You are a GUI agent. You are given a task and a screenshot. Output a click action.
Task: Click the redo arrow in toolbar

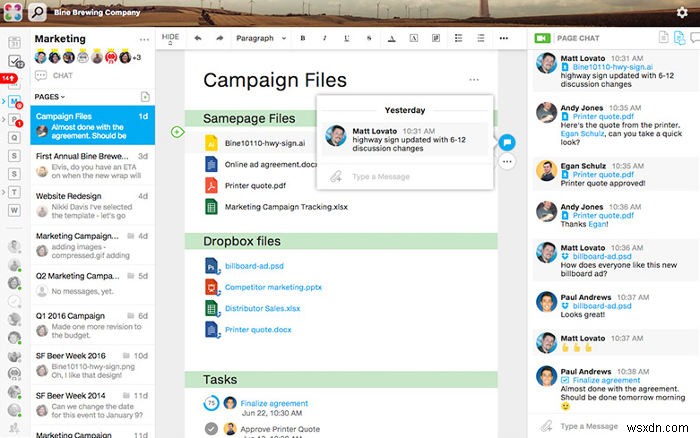pyautogui.click(x=219, y=38)
